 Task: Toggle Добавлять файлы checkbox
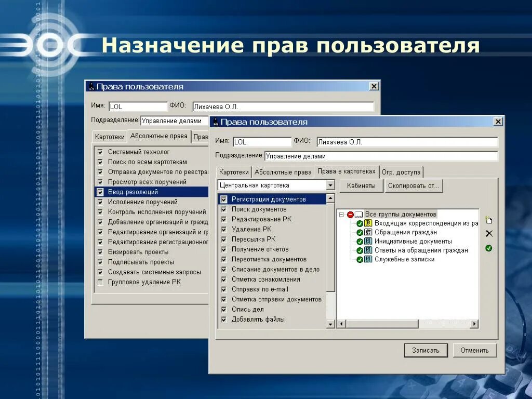(x=224, y=320)
